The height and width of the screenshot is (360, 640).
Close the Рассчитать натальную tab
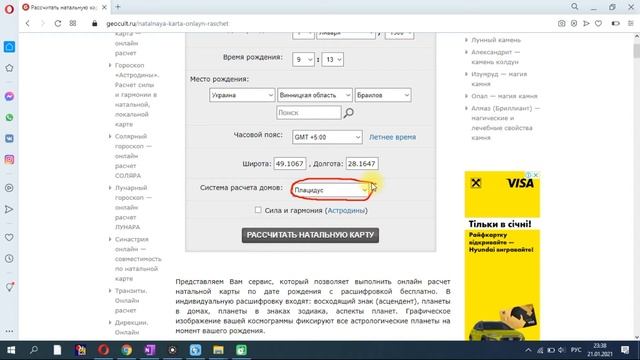(104, 7)
